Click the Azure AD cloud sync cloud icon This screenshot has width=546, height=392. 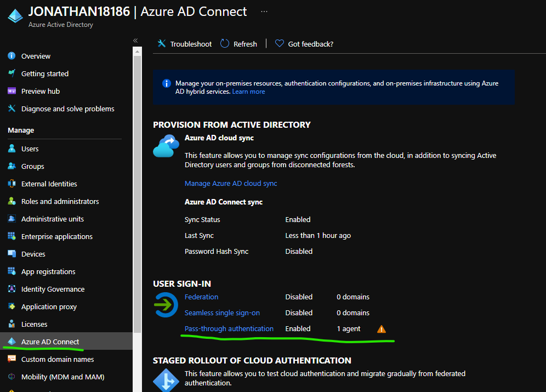coord(166,145)
